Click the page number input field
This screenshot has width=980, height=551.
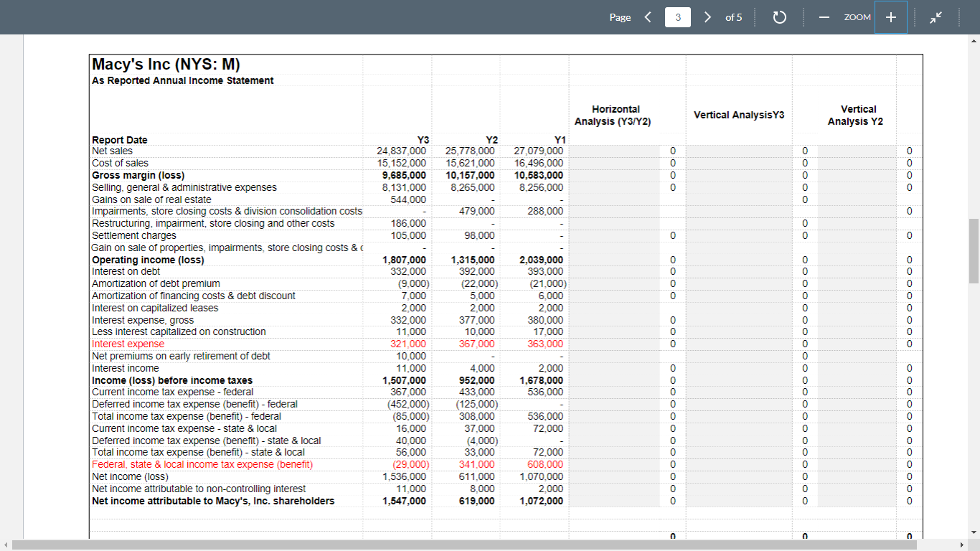click(678, 17)
